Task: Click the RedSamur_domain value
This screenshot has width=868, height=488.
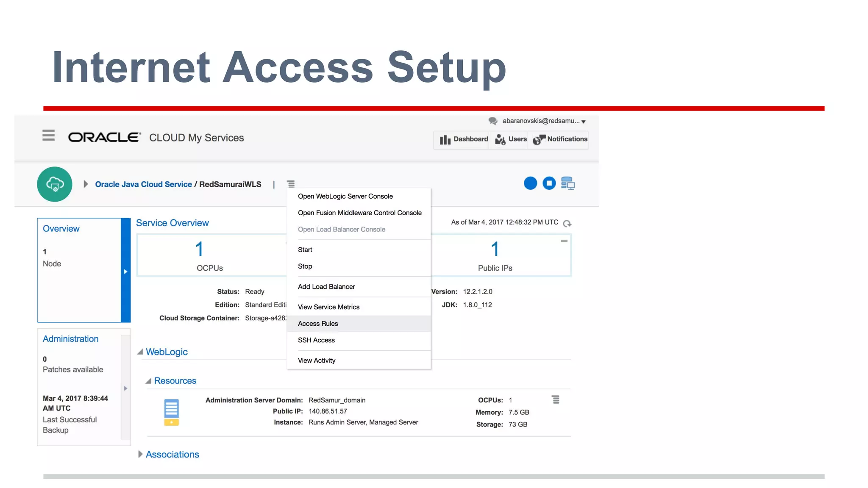Action: pos(337,400)
